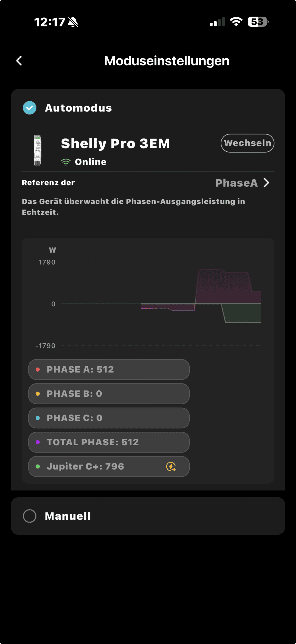Image resolution: width=296 pixels, height=644 pixels.
Task: Tap the cellular signal bars icon
Action: 217,22
